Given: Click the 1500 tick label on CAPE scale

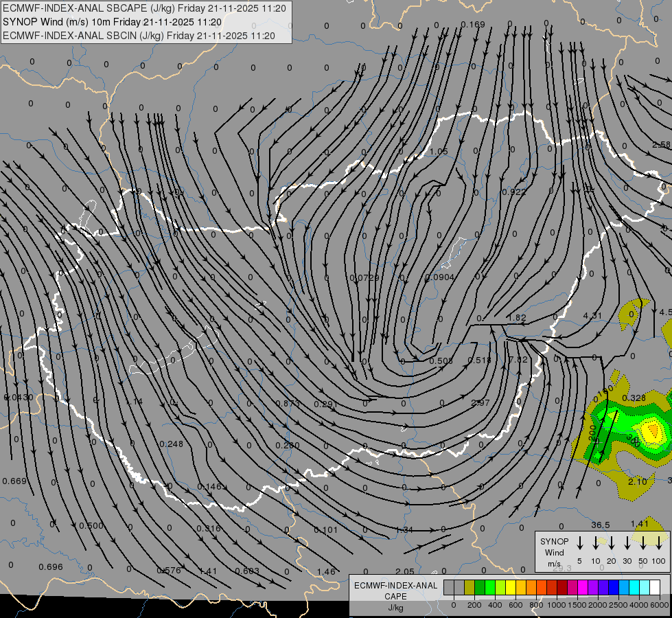Looking at the screenshot, I should pos(577,605).
